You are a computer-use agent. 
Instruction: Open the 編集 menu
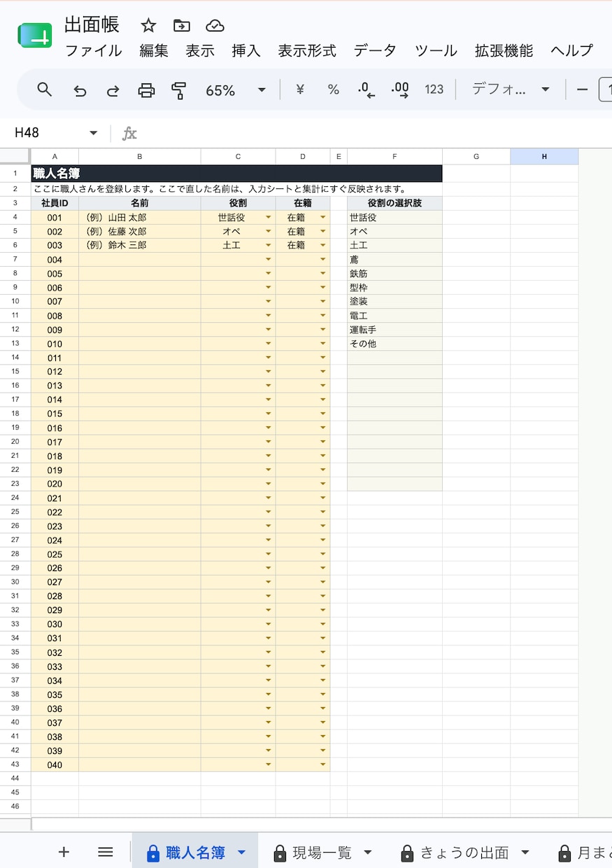pos(154,51)
